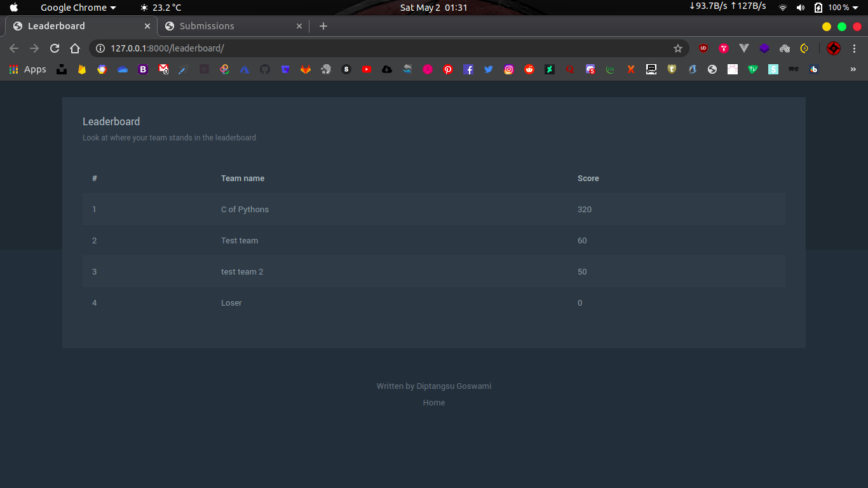Image resolution: width=868 pixels, height=488 pixels.
Task: Click the 'Written by Diptangsu Goswami' footer text
Action: (x=434, y=386)
